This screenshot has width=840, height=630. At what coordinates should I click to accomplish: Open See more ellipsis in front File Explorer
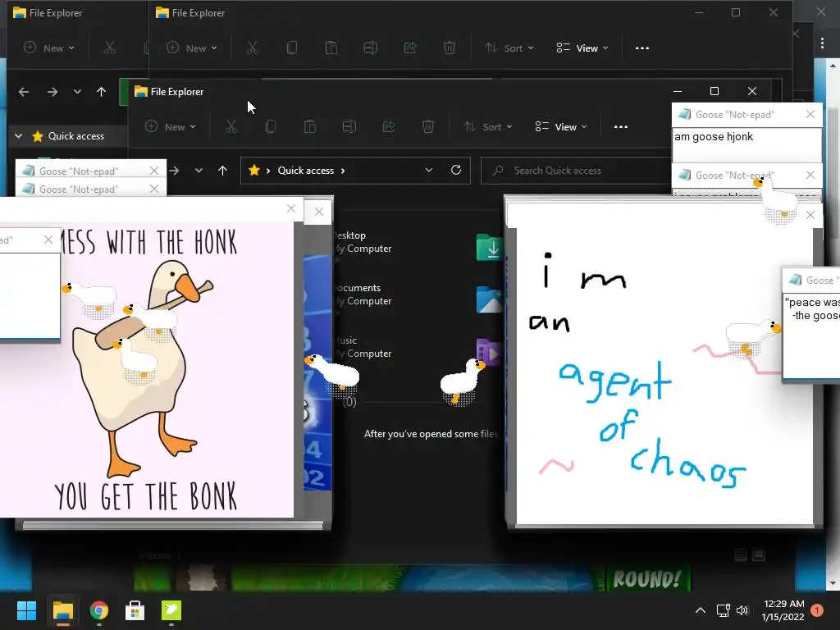pos(620,127)
